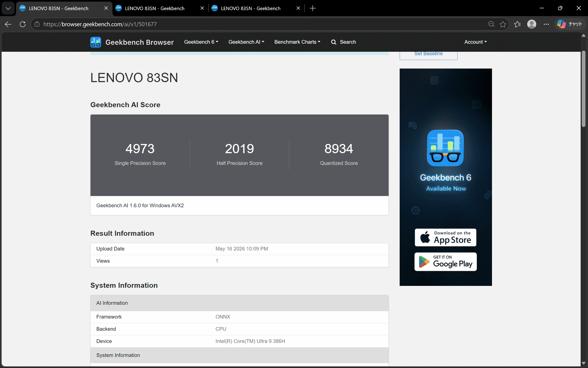Screen dimensions: 588x368
Task: Click the Backend CPU value
Action: (221, 329)
